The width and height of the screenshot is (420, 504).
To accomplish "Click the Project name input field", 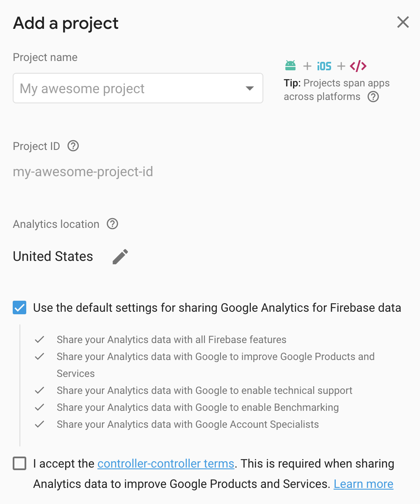I will tap(127, 89).
